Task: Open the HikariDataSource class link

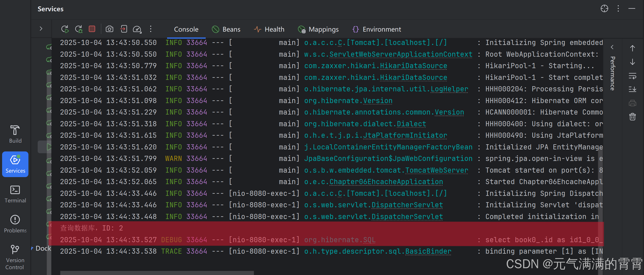Action: [x=413, y=66]
